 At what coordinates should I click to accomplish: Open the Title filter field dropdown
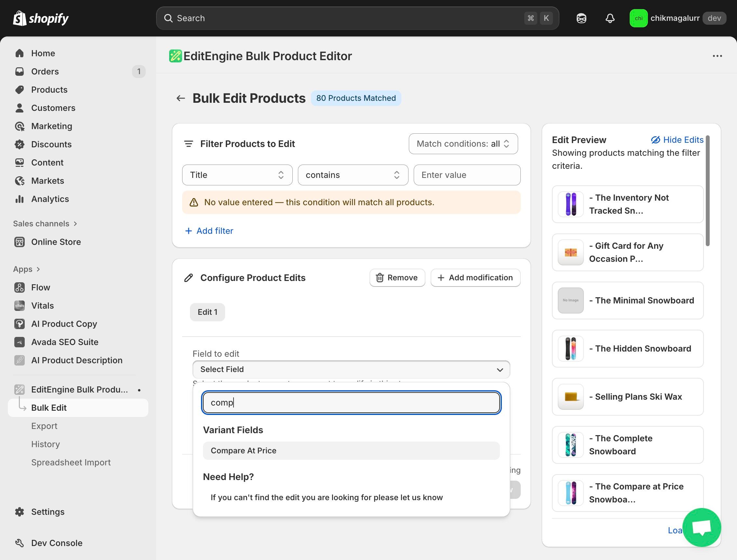pos(237,175)
